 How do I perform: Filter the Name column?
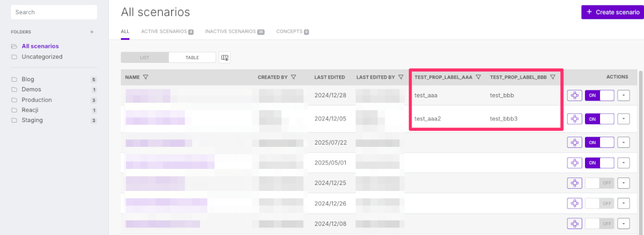(x=146, y=77)
